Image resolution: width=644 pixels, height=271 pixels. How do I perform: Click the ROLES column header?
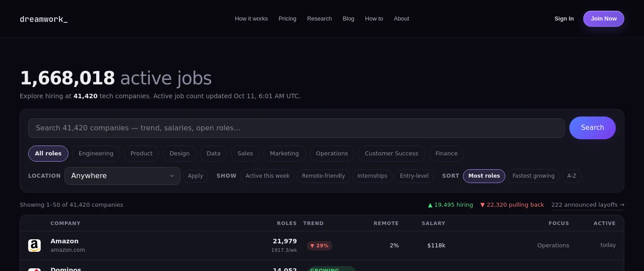[287, 223]
